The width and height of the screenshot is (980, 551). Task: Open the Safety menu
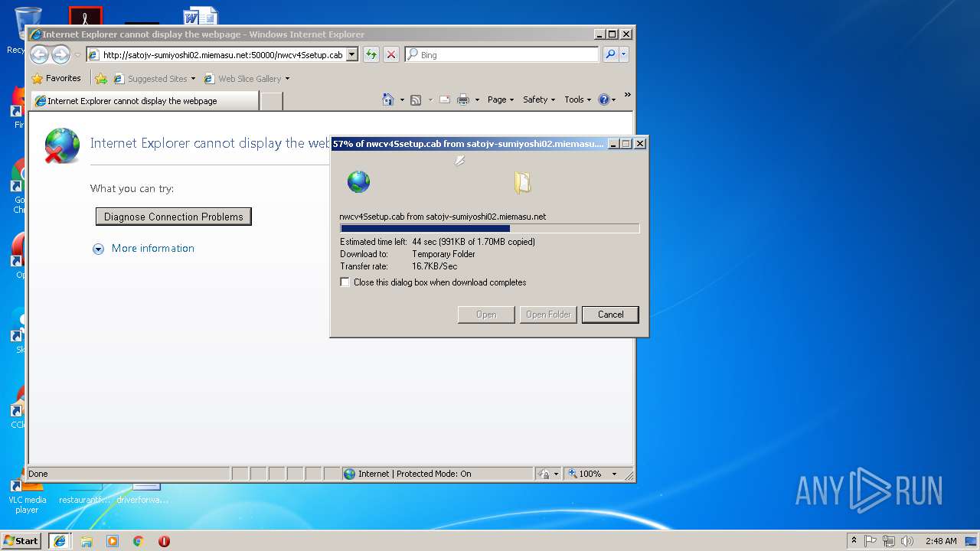(x=539, y=99)
